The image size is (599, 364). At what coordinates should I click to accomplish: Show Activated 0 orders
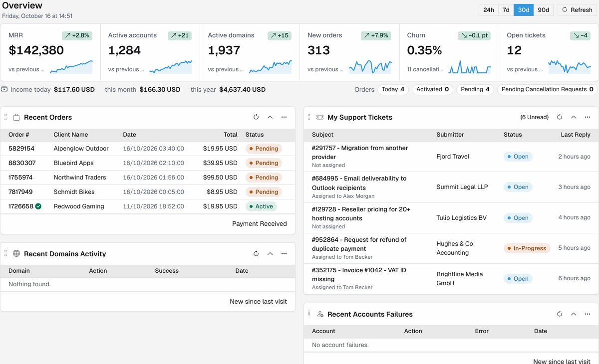pos(432,89)
